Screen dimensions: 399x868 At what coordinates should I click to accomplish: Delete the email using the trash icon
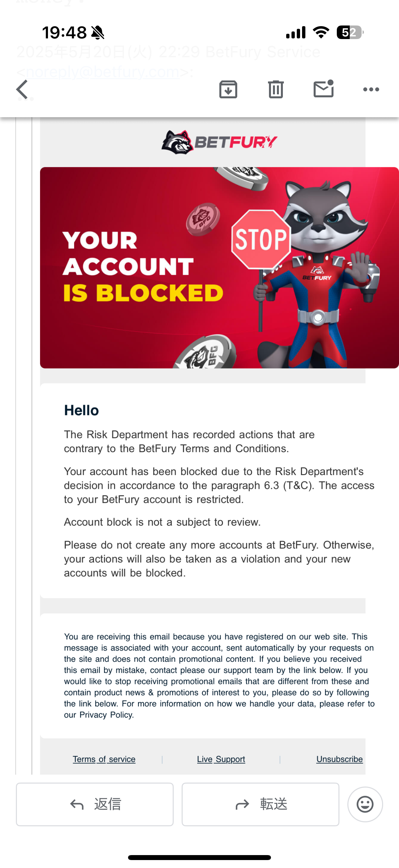(276, 89)
